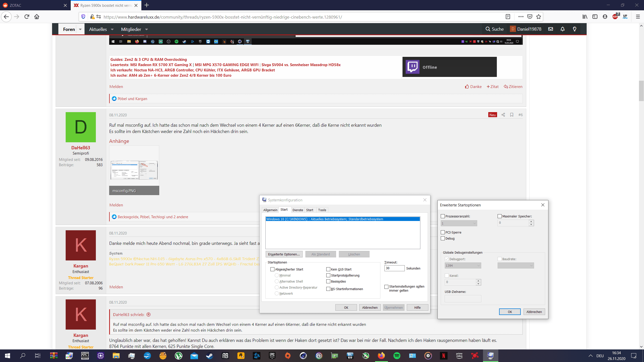Bookmark page with star icon in address bar

[x=539, y=17]
